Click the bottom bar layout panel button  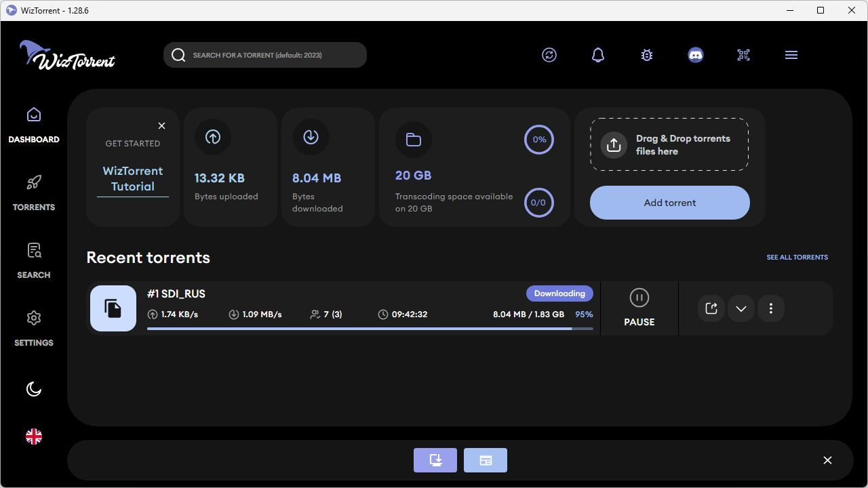pyautogui.click(x=486, y=460)
